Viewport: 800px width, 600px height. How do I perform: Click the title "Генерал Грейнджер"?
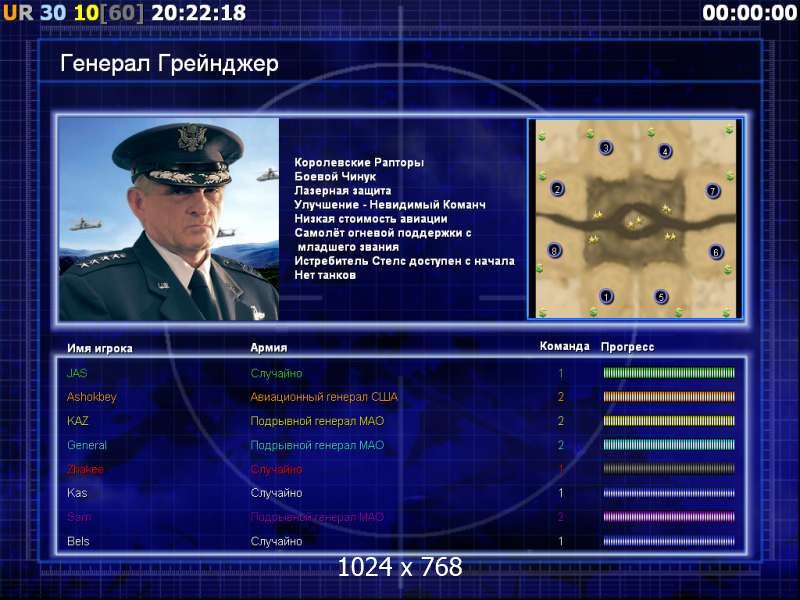click(x=169, y=64)
